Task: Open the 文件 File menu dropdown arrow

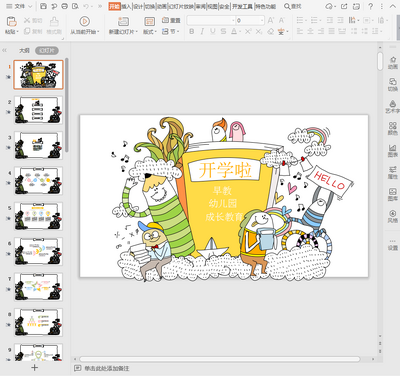Action: coord(30,6)
